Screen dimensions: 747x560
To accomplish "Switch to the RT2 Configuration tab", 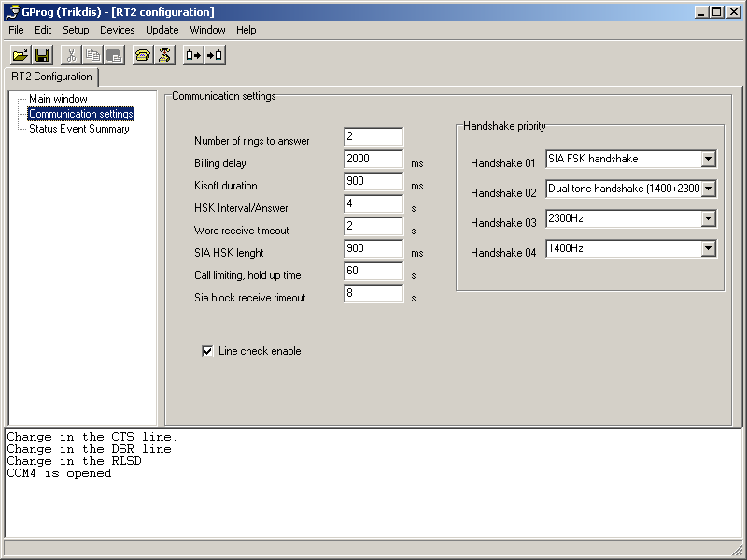I will [49, 77].
